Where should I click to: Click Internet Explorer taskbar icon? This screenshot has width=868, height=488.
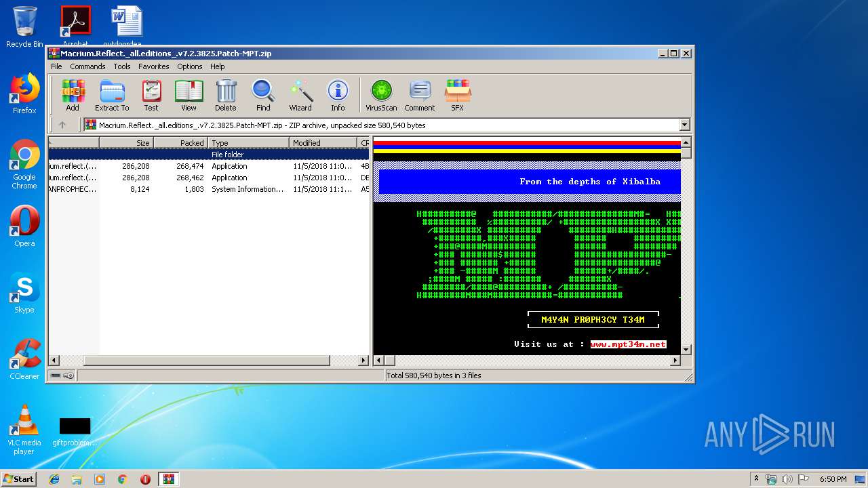pyautogui.click(x=54, y=479)
